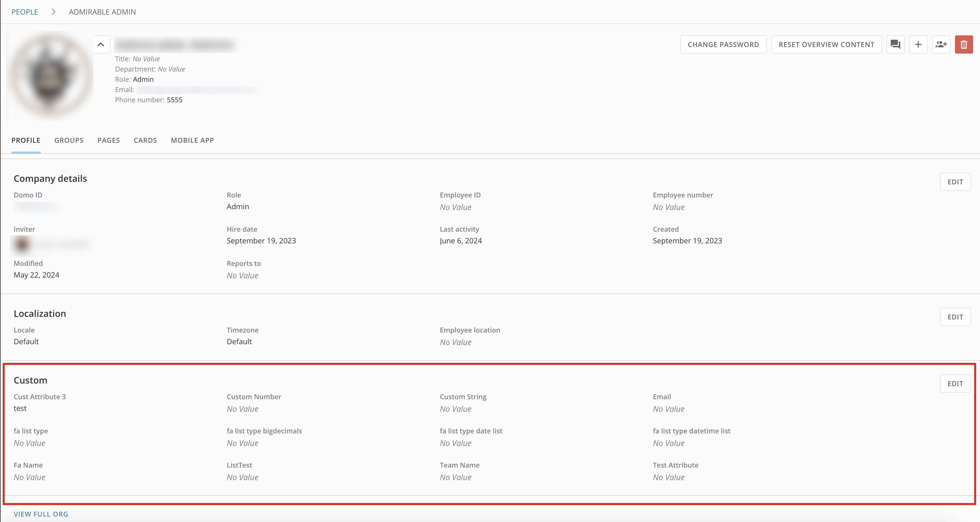The width and height of the screenshot is (980, 522).
Task: Click the chat message icon button
Action: [x=895, y=44]
